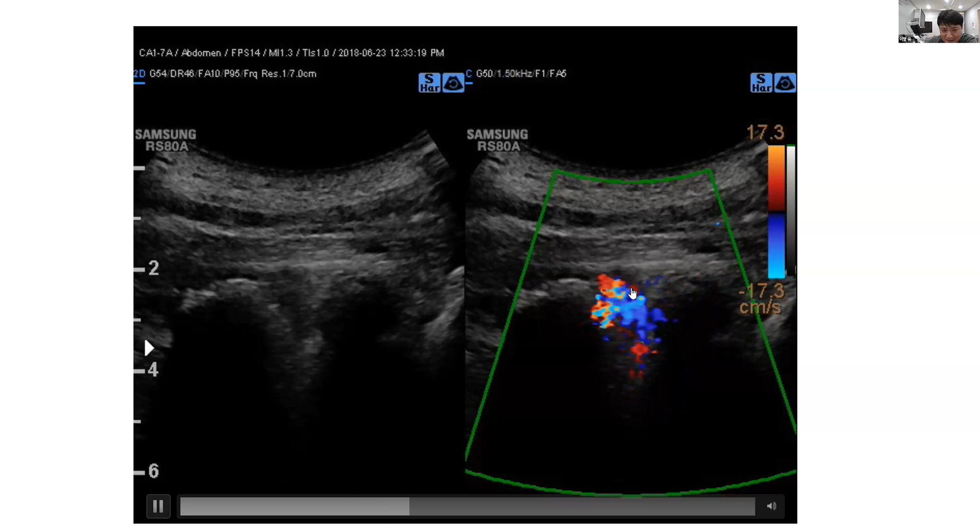Click the right S Har harmonic icon
The image size is (980, 532).
point(761,82)
